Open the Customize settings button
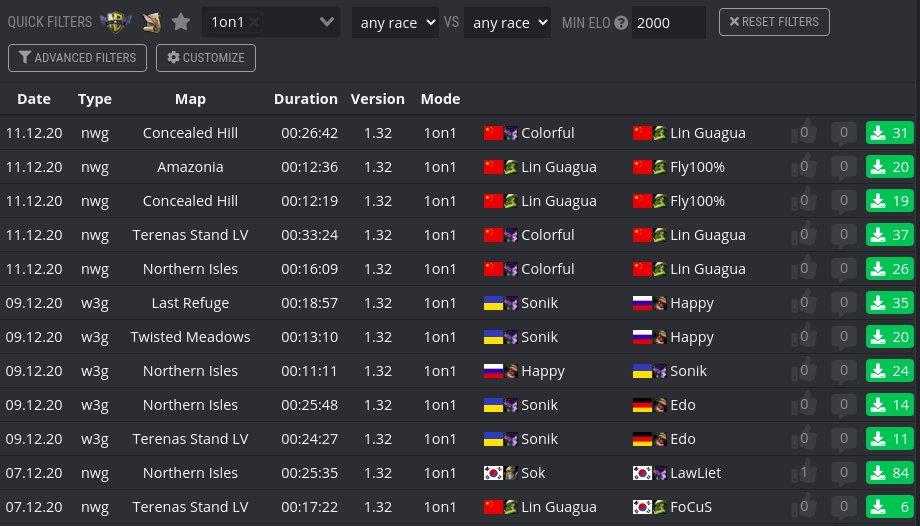 206,58
